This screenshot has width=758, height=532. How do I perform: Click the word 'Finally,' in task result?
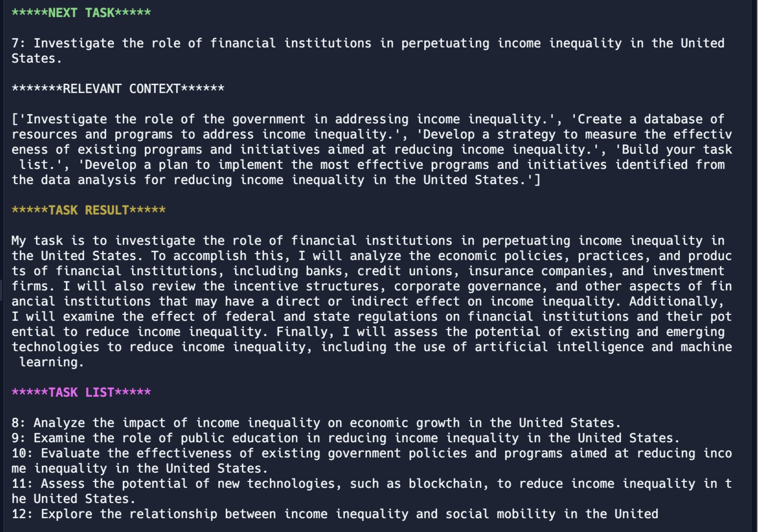[x=305, y=332]
